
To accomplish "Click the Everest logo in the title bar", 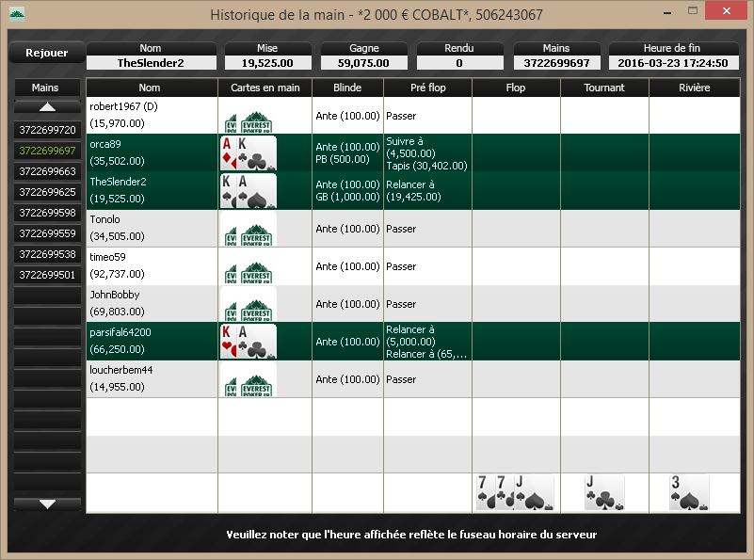I will click(17, 14).
